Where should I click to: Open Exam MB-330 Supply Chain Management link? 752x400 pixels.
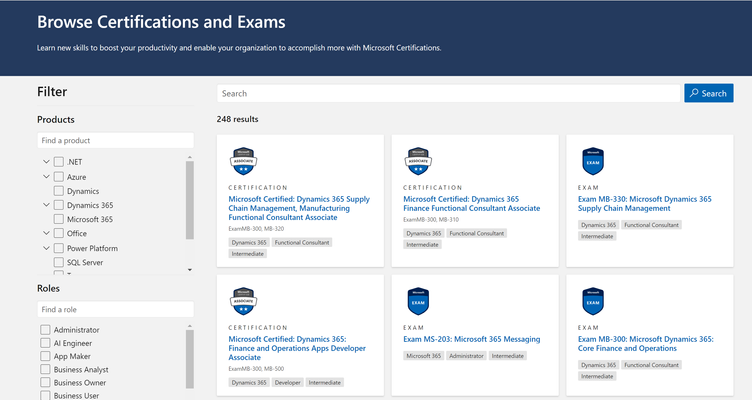point(645,203)
